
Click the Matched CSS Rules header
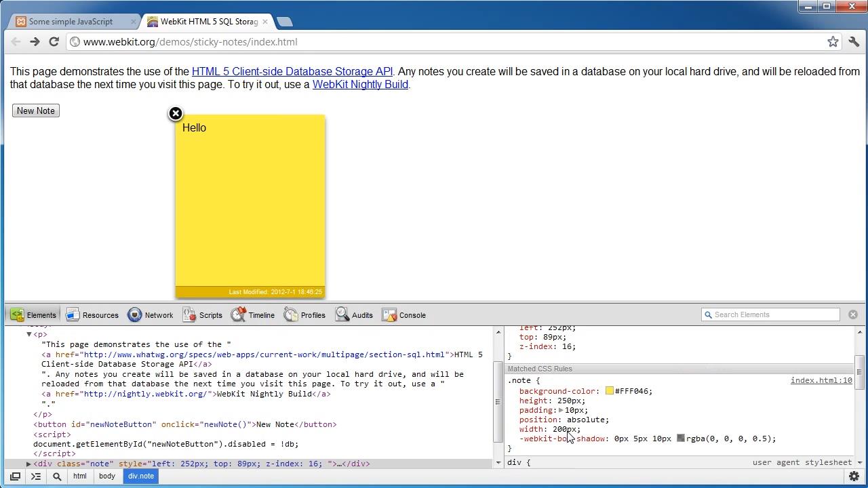click(680, 369)
